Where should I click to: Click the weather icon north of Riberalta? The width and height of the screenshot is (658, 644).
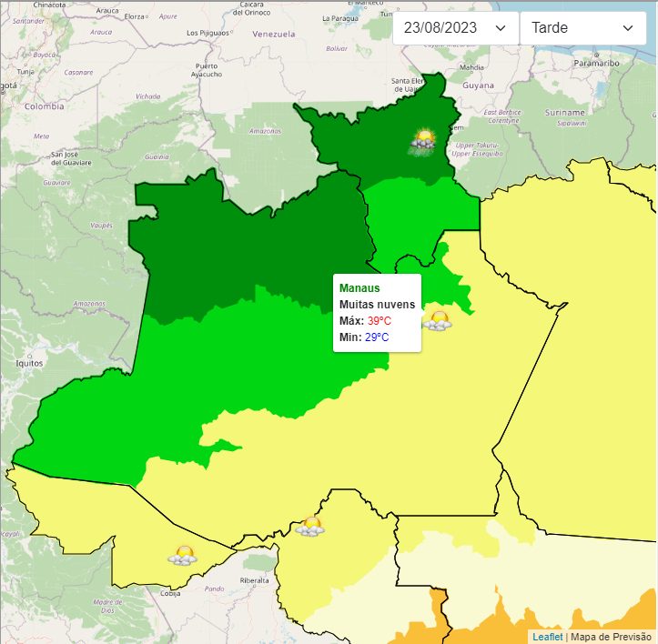pos(310,527)
